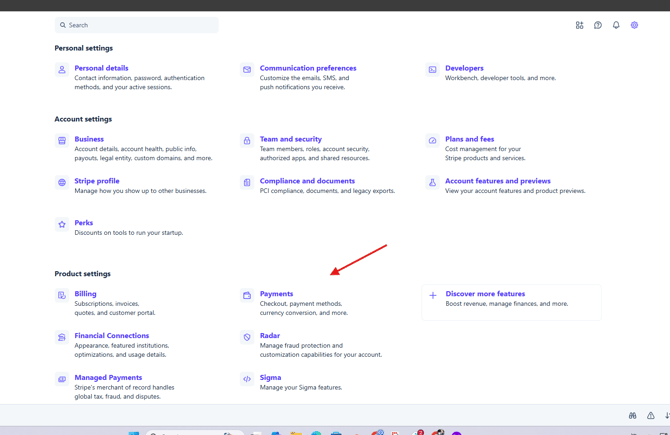Click 'Team members, roles, account security' description
This screenshot has width=670, height=435.
pyautogui.click(x=314, y=153)
